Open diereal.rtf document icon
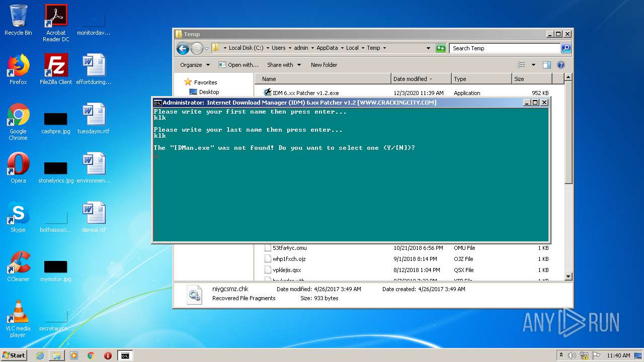 point(94,217)
